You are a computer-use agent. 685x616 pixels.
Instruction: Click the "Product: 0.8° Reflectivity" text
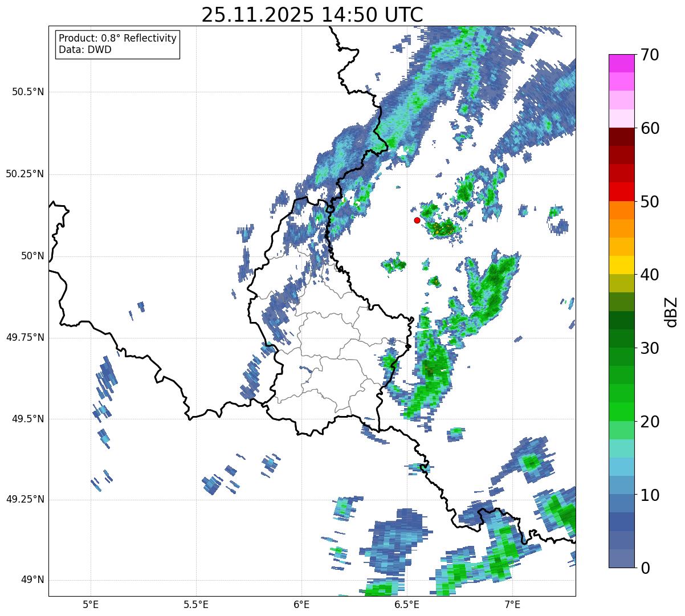click(x=118, y=38)
